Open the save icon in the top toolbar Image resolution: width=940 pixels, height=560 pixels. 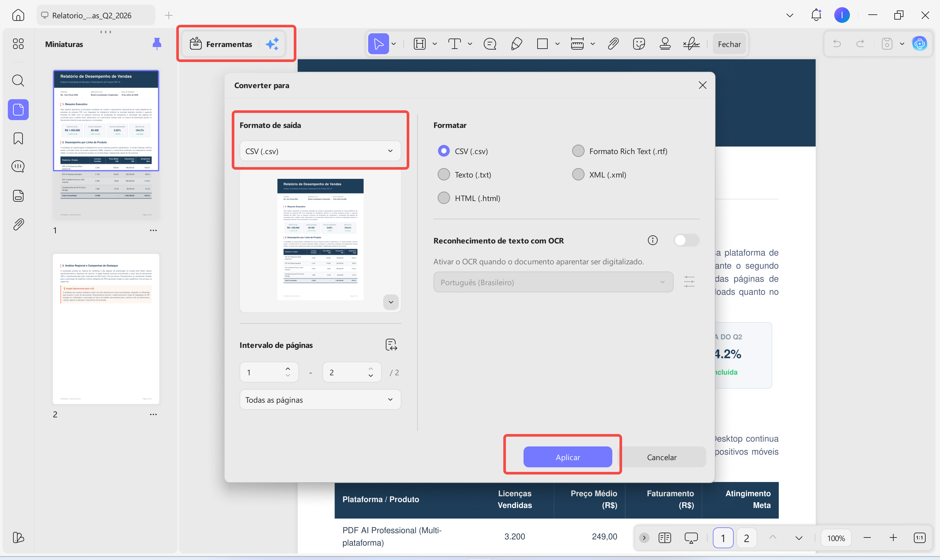pos(887,44)
